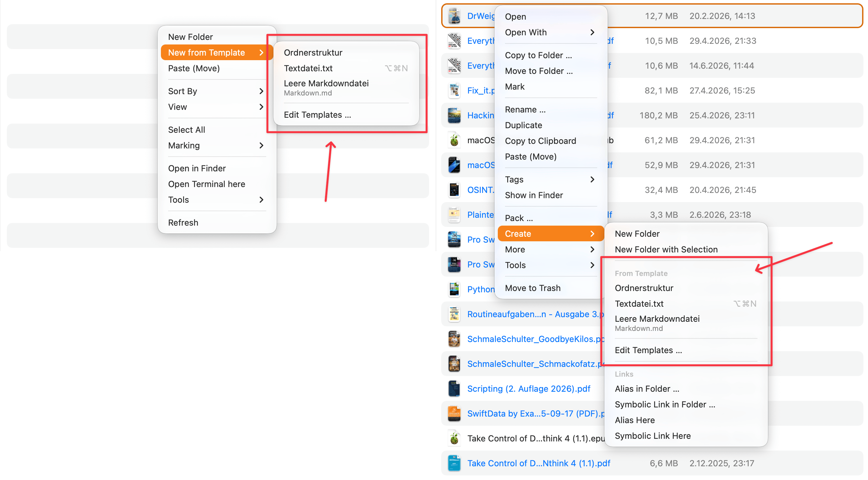
Task: Choose Move to Trash
Action: [x=550, y=288]
